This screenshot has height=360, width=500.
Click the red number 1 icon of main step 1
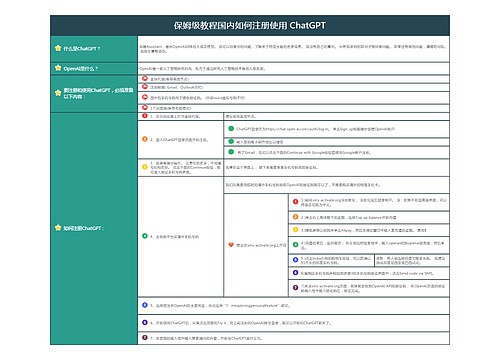[x=145, y=116]
